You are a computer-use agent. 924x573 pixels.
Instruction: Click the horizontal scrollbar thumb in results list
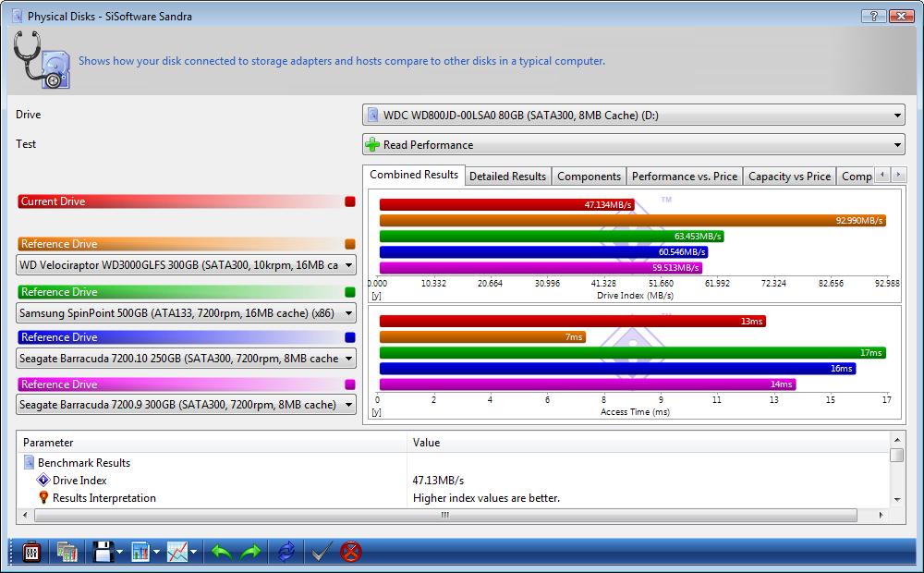click(445, 515)
